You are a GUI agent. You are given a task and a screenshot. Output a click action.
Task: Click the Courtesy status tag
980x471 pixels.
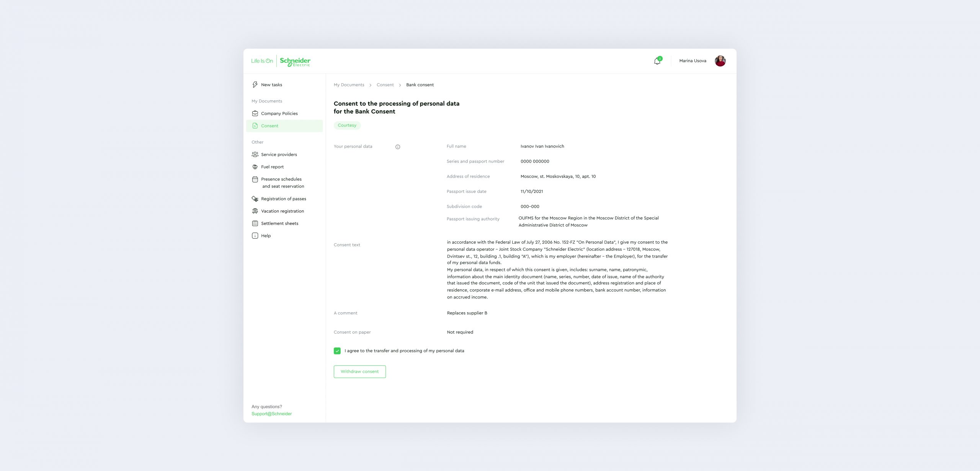pos(347,125)
